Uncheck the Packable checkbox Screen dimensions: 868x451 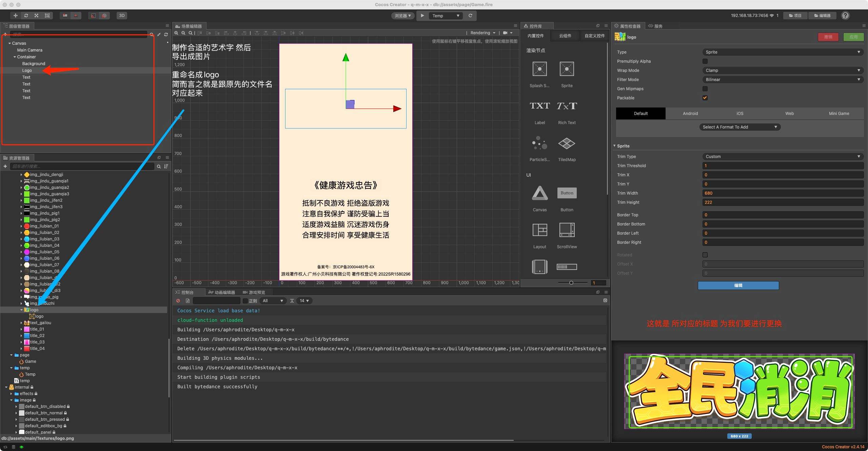pyautogui.click(x=705, y=98)
